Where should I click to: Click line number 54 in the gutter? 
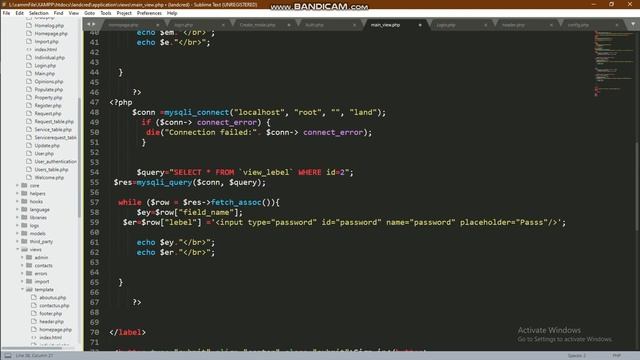94,172
